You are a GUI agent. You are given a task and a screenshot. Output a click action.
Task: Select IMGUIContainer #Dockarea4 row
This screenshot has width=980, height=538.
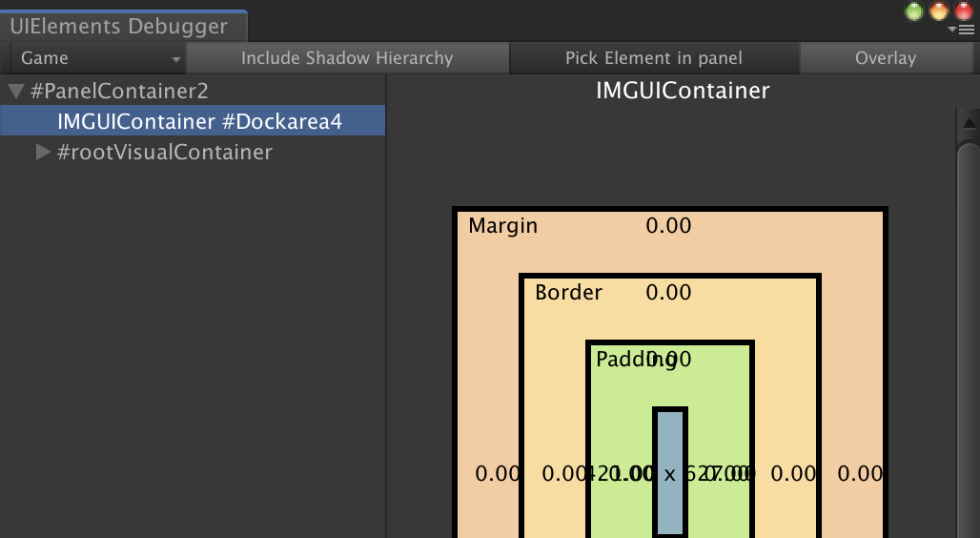[x=193, y=121]
